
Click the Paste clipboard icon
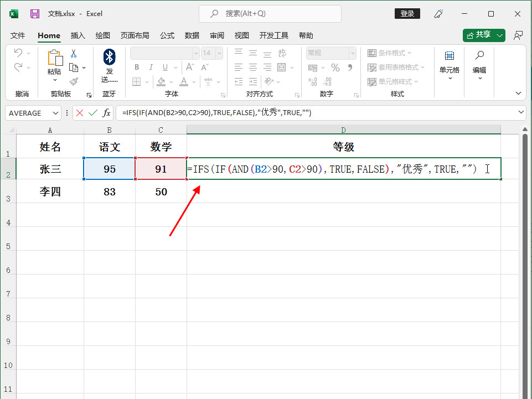click(55, 58)
